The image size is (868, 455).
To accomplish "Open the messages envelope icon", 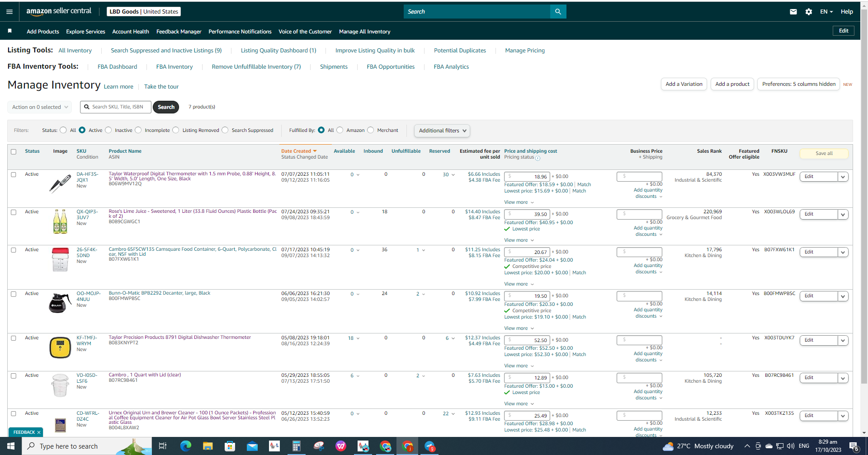I will tap(793, 12).
